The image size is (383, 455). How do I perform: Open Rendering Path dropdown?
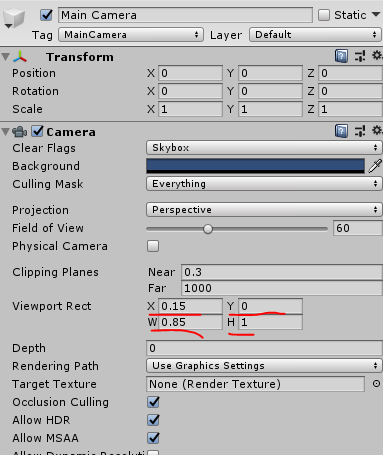point(264,366)
